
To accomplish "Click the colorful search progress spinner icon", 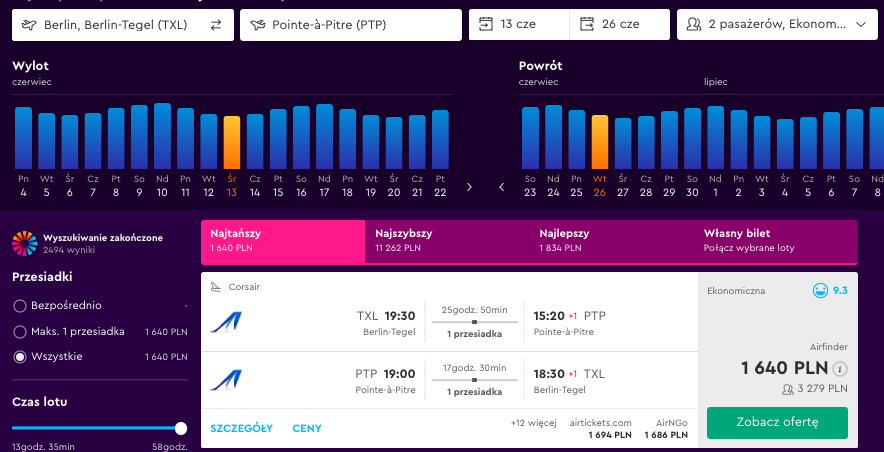I will coord(24,243).
